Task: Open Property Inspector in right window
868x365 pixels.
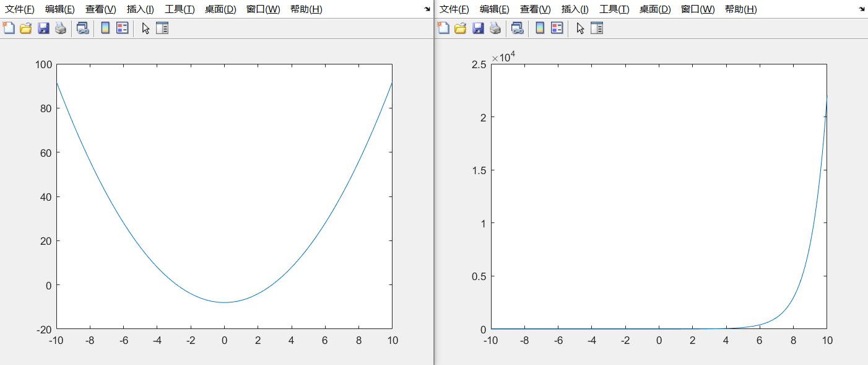Action: (597, 28)
